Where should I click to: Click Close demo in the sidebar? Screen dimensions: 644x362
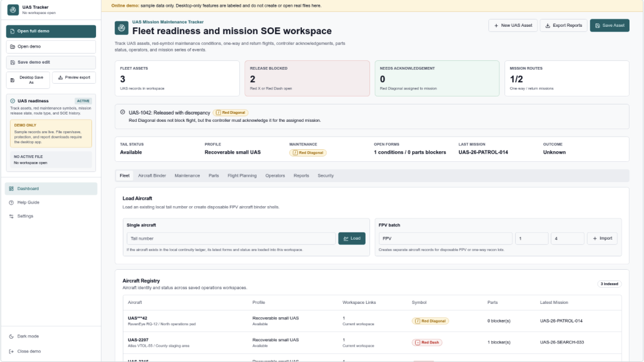(51, 351)
